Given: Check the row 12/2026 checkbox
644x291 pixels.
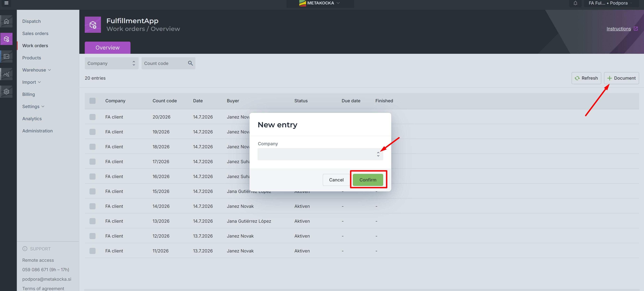Looking at the screenshot, I should tap(93, 236).
